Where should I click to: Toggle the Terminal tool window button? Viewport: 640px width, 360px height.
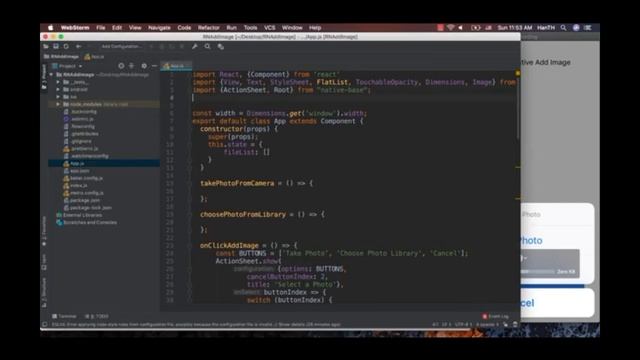(64, 316)
